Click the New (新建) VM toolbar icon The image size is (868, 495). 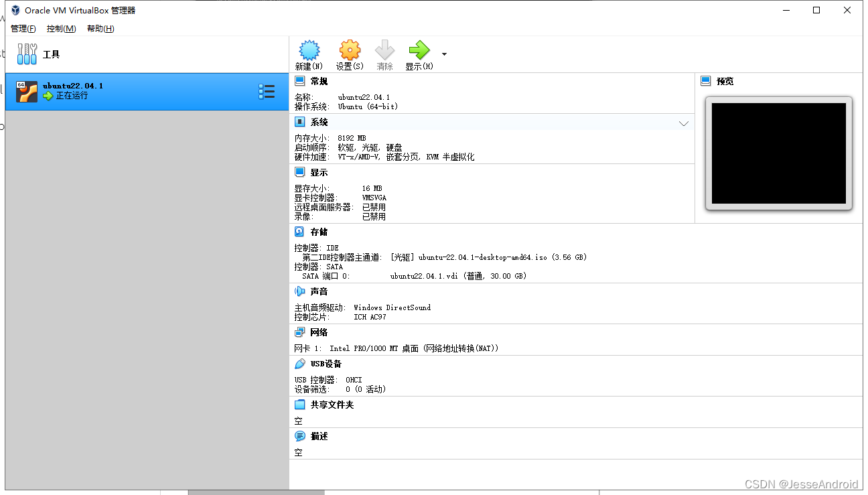tap(309, 50)
